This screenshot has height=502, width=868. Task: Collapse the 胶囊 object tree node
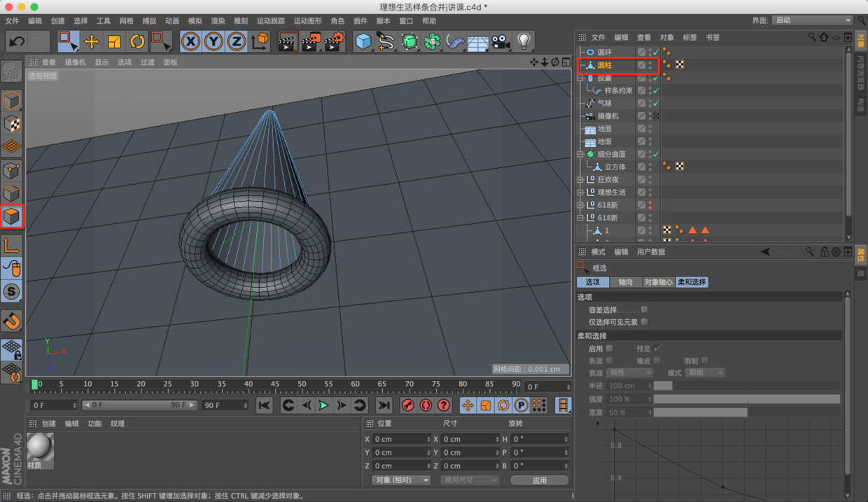coord(580,78)
